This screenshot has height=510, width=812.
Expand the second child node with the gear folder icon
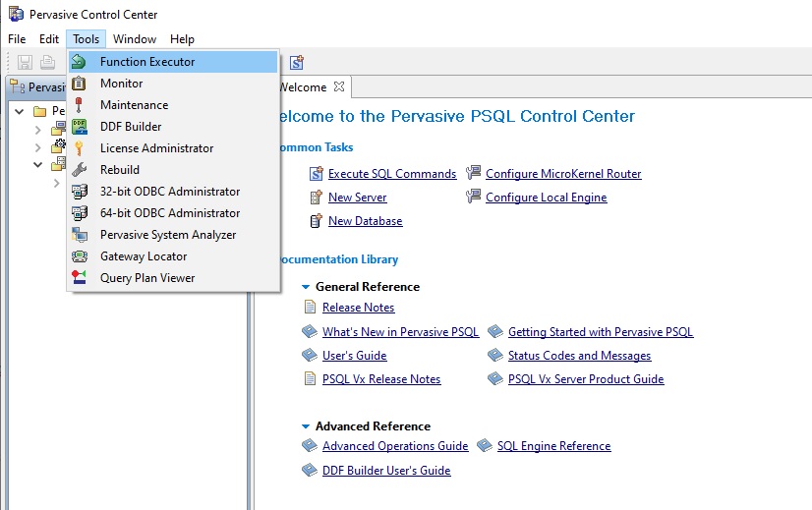pyautogui.click(x=37, y=147)
